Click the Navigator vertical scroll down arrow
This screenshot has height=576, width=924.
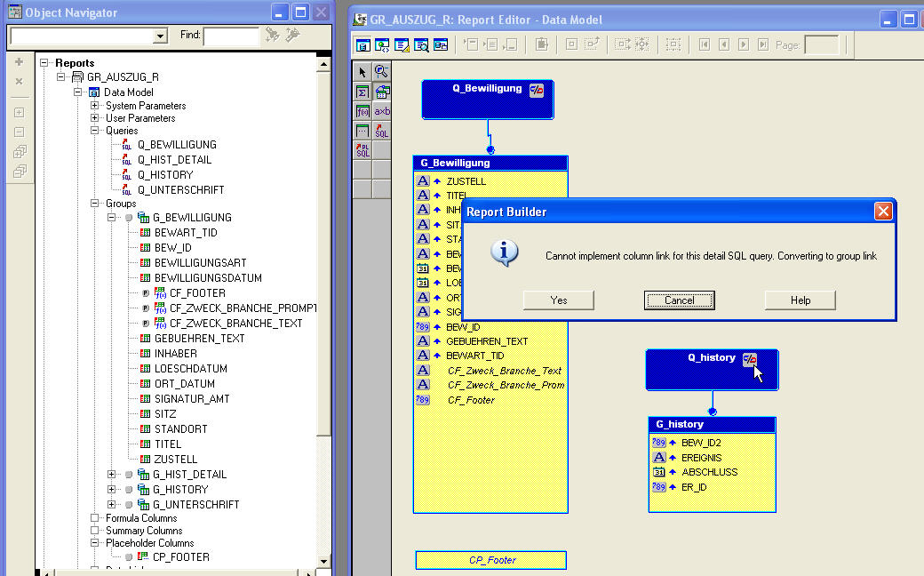323,561
